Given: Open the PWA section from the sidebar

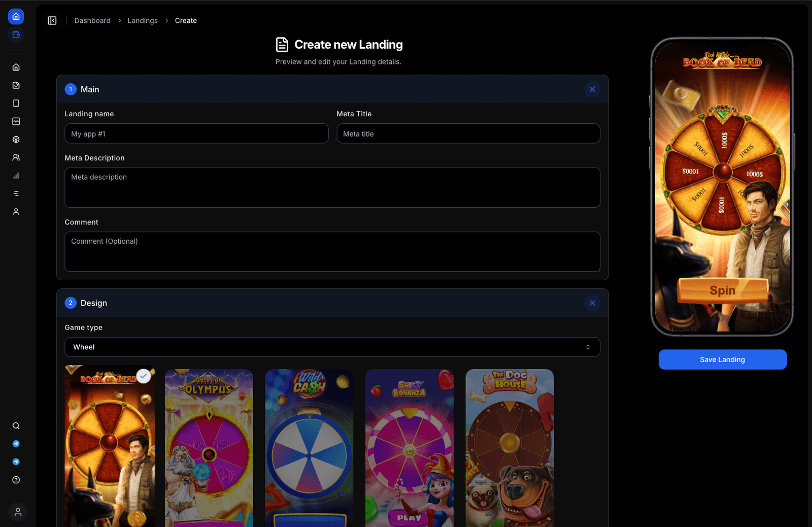Looking at the screenshot, I should [x=16, y=121].
